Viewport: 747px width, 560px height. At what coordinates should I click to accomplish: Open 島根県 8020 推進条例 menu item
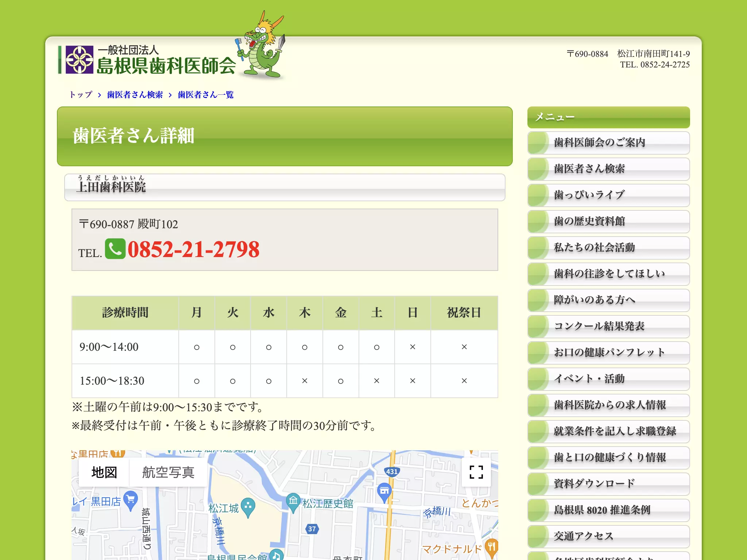point(608,510)
